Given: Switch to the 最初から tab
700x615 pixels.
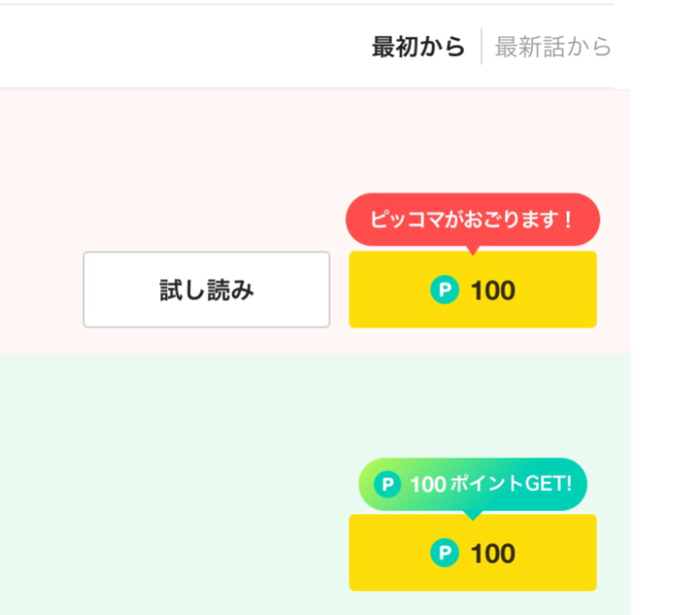Looking at the screenshot, I should tap(418, 48).
